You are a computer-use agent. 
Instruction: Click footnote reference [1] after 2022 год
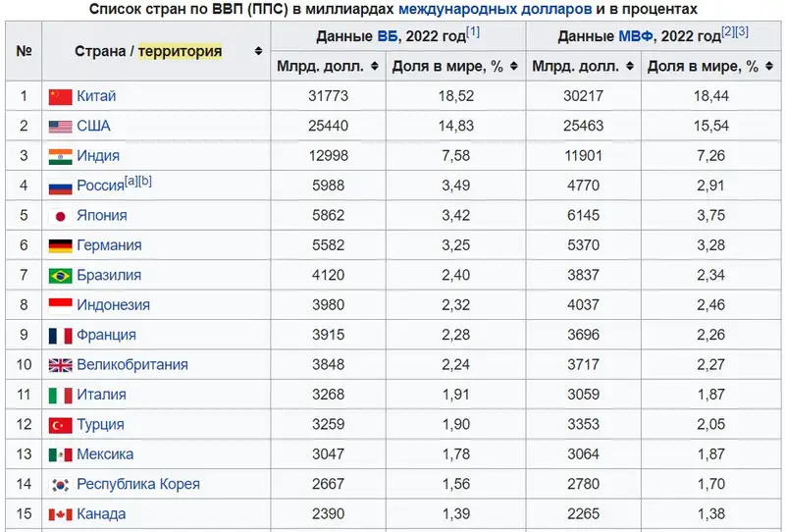(x=472, y=32)
